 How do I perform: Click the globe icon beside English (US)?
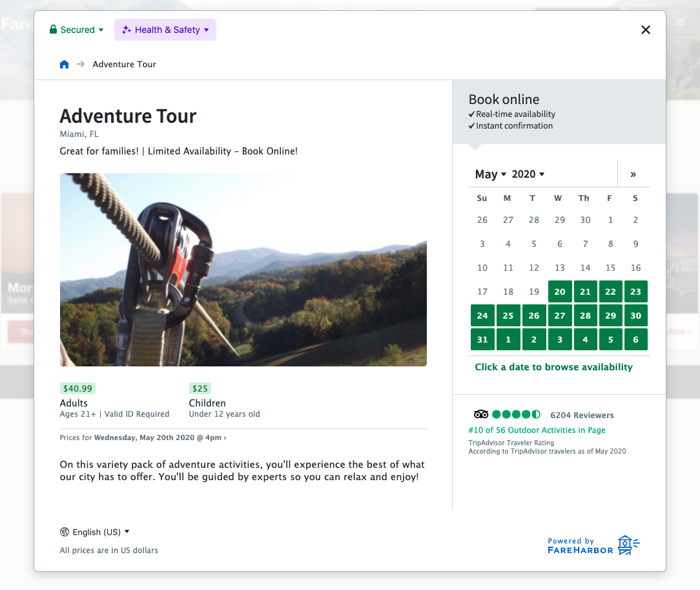click(65, 532)
